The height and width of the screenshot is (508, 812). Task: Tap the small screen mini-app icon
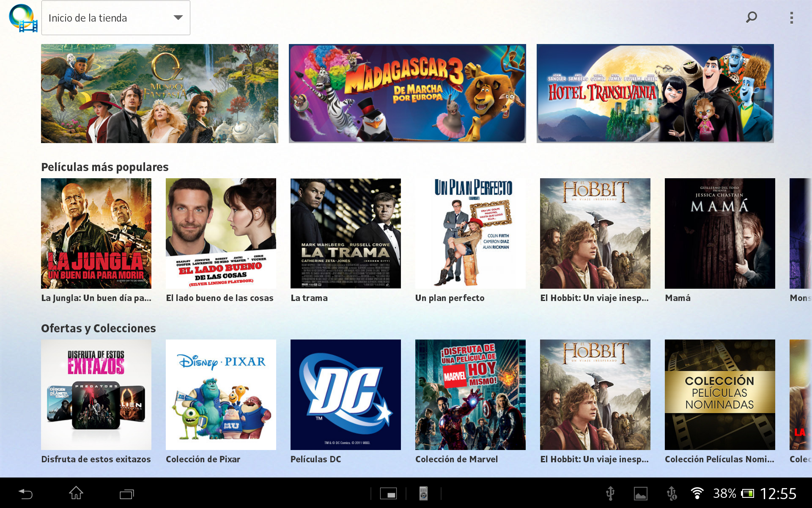click(388, 494)
